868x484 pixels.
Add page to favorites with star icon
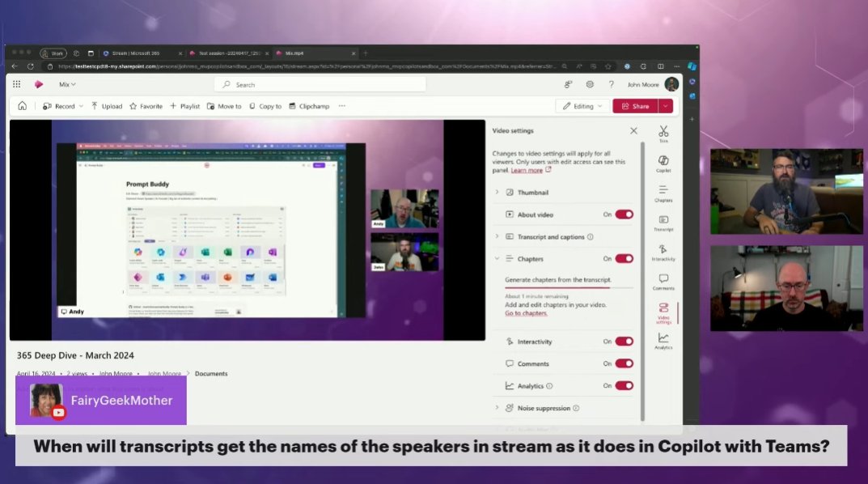[x=608, y=66]
